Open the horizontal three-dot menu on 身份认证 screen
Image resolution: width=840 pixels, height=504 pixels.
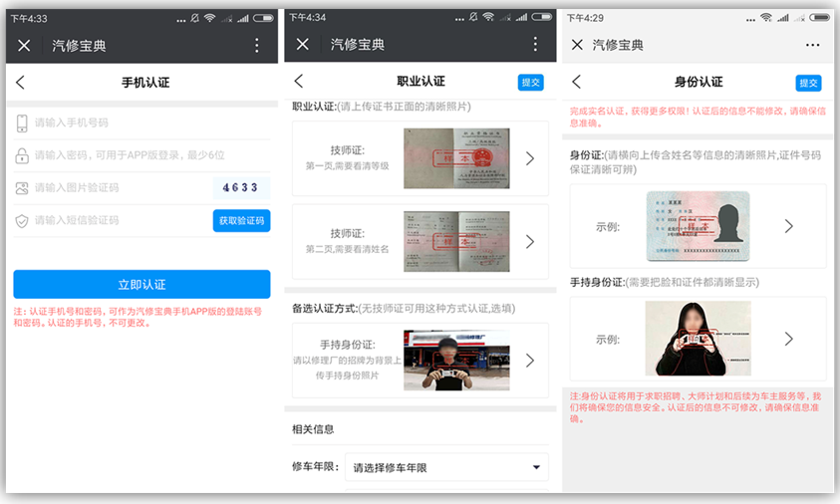click(812, 45)
